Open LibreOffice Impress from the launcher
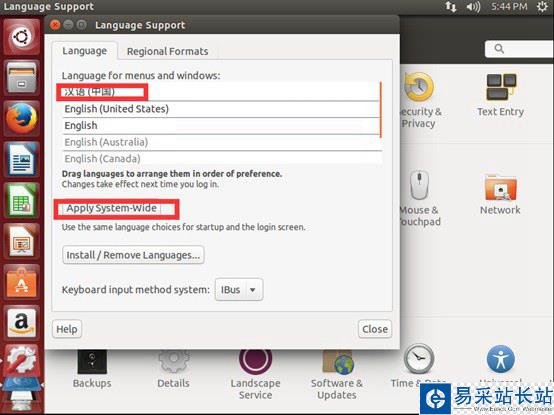 tap(22, 241)
